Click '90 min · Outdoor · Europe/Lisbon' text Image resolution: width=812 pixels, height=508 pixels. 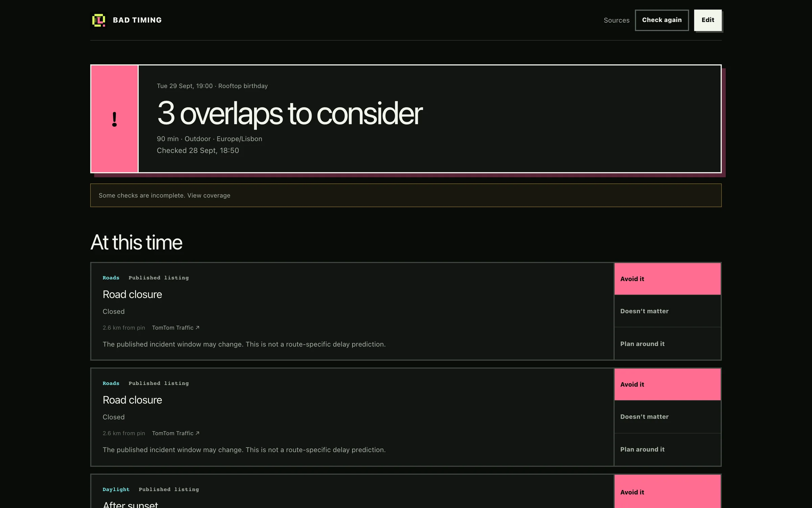pos(209,139)
